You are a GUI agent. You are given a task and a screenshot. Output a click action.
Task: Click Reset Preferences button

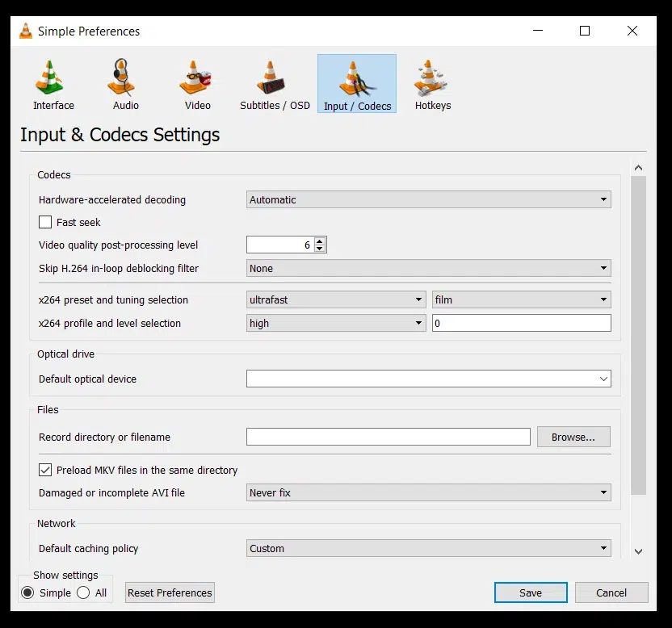coord(170,592)
